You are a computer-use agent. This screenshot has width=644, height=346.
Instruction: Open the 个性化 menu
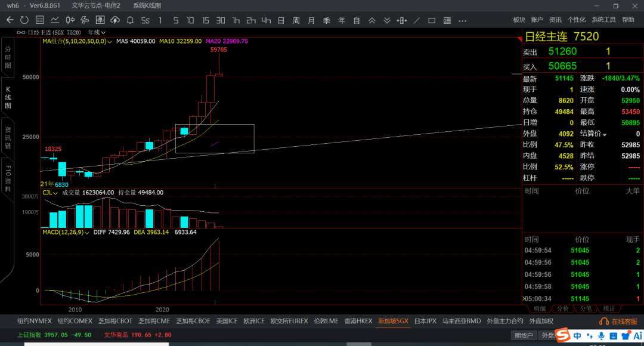[x=577, y=20]
